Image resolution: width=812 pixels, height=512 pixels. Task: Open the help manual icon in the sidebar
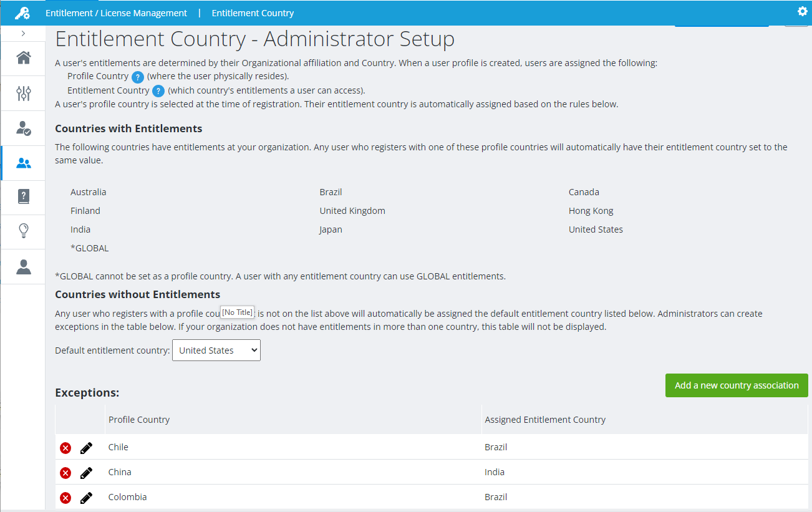23,197
